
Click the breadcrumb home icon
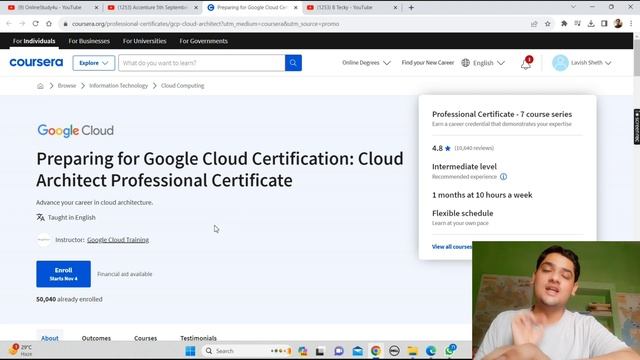point(40,86)
